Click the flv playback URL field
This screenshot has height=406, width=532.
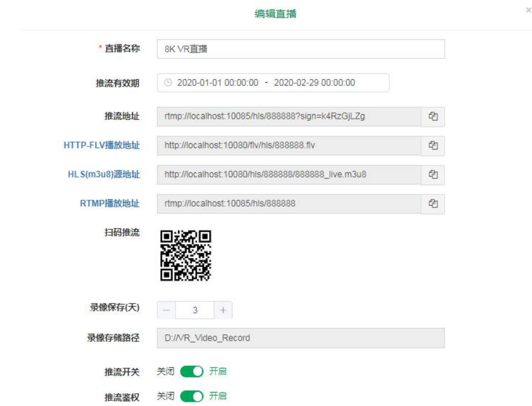pyautogui.click(x=289, y=146)
